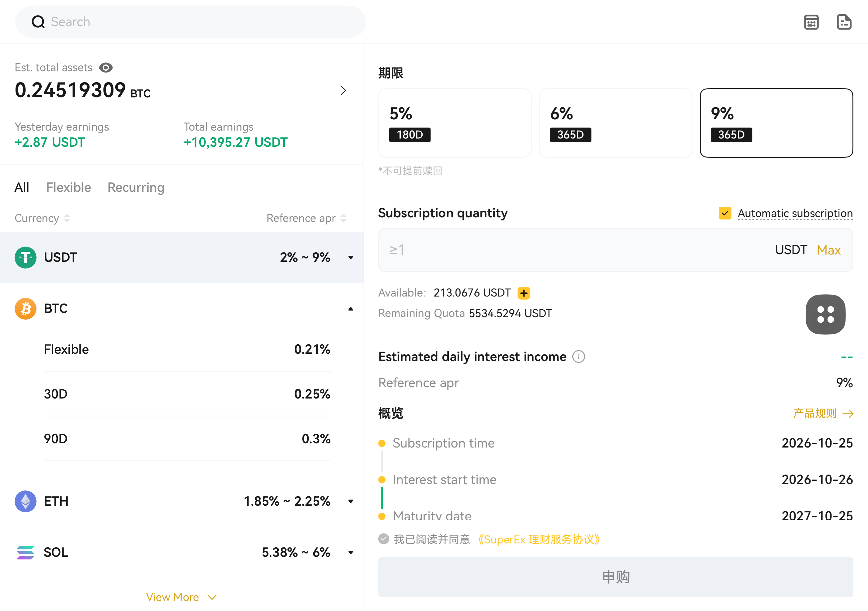Viewport: 868px width, 611px height.
Task: Enable the Automatic subscription checkbox
Action: [x=725, y=213]
